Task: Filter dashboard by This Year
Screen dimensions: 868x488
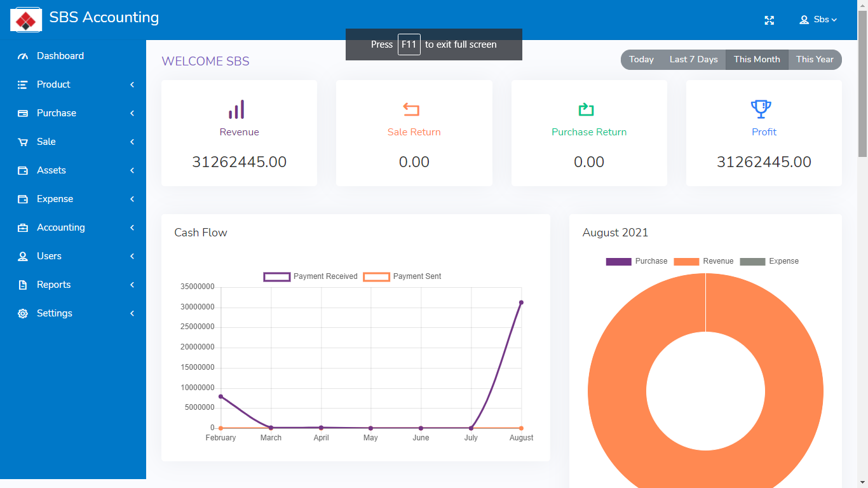Action: pyautogui.click(x=815, y=60)
